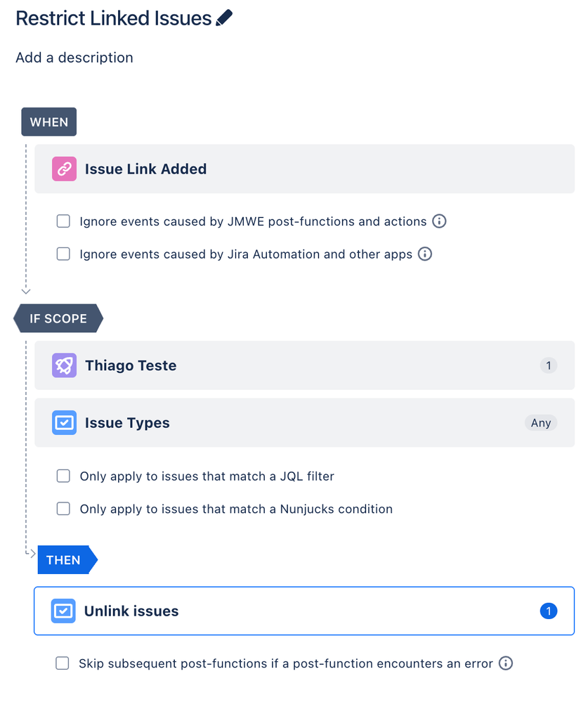Select the Issue Link Added trigger icon
The height and width of the screenshot is (702, 588).
[x=63, y=169]
